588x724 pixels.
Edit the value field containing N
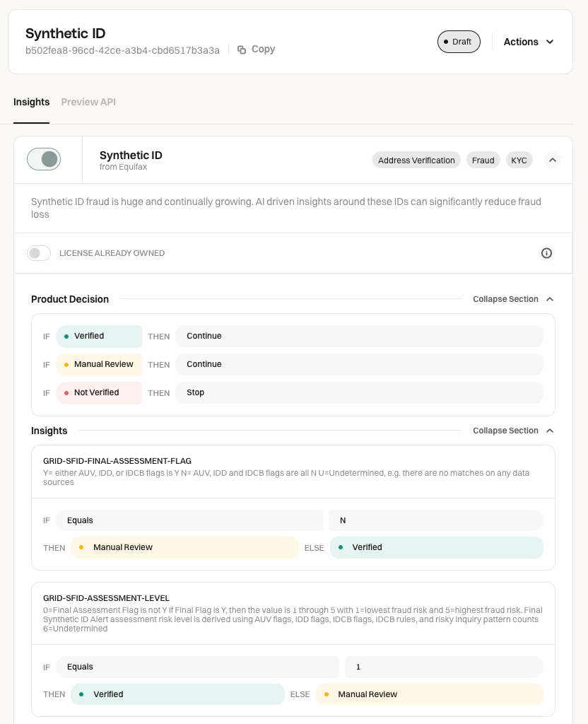click(435, 520)
